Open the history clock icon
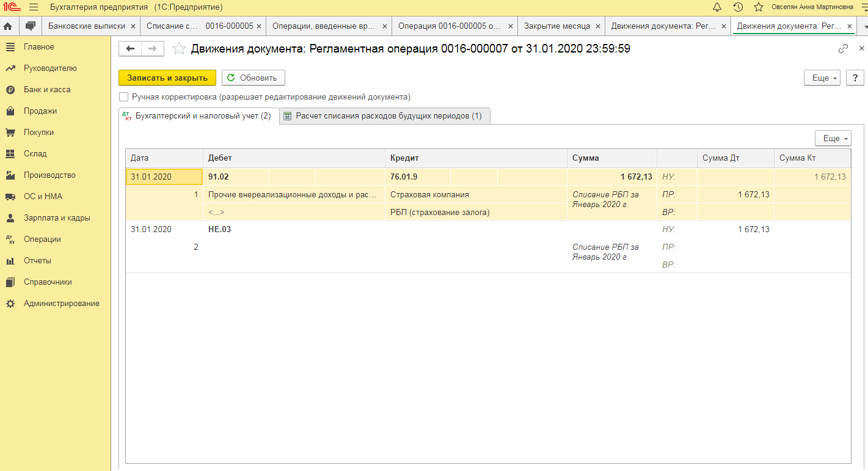Viewport: 868px width, 471px height. point(738,7)
